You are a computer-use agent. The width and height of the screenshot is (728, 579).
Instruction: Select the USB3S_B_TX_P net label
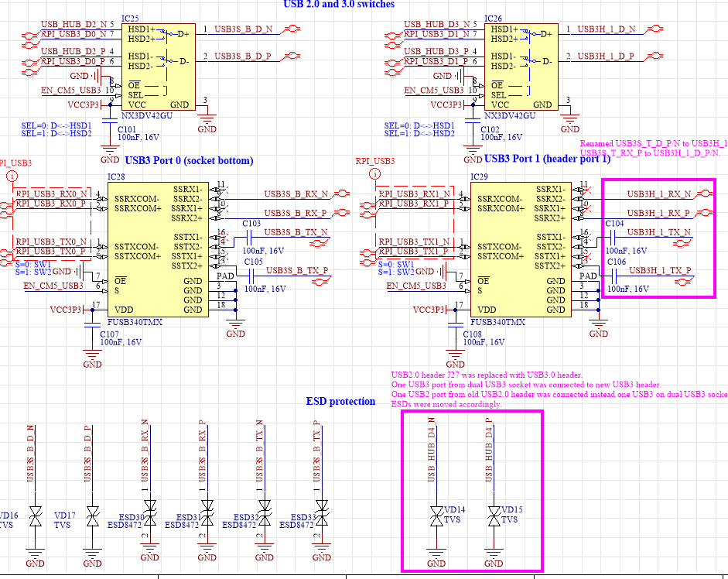point(296,270)
